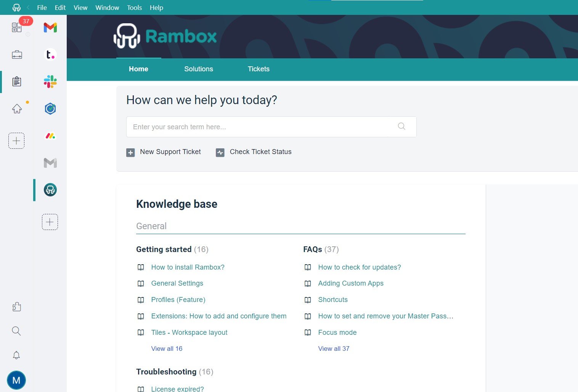Click the General section heading
This screenshot has height=392, width=578.
pyautogui.click(x=151, y=226)
